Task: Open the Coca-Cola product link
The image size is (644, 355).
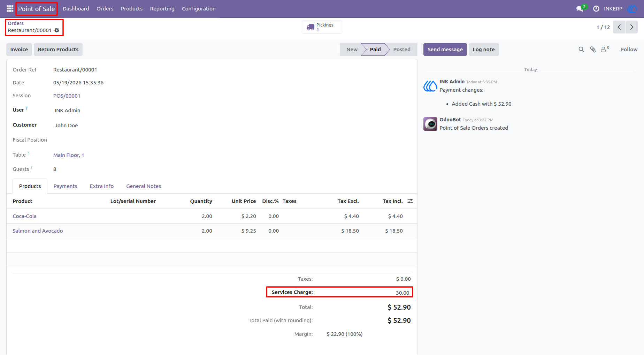Action: [25, 216]
